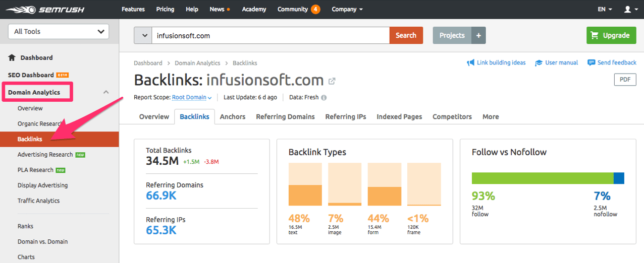The image size is (644, 263).
Task: Open Community notifications badge showing 4
Action: [x=315, y=9]
